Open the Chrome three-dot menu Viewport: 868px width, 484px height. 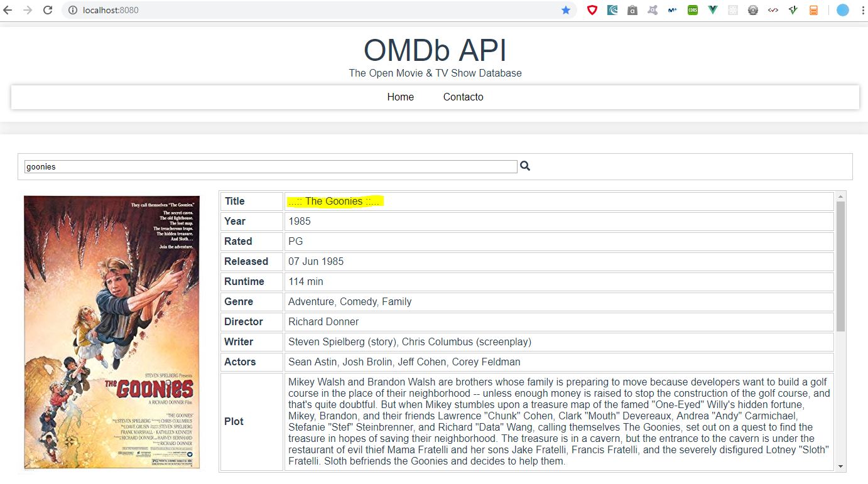862,10
